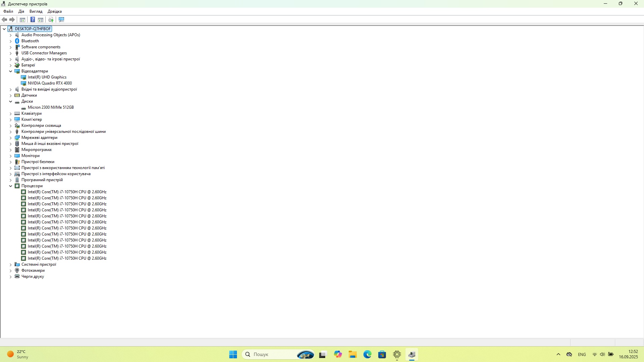The height and width of the screenshot is (362, 644).
Task: Select Мікропрограма: category label
Action: pos(37,150)
